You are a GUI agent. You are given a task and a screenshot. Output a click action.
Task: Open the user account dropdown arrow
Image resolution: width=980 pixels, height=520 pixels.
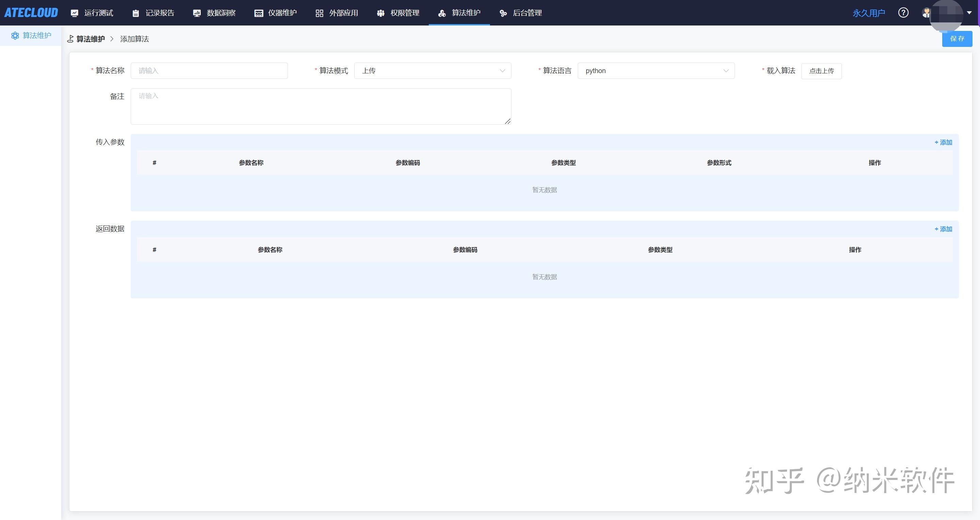[x=969, y=13]
